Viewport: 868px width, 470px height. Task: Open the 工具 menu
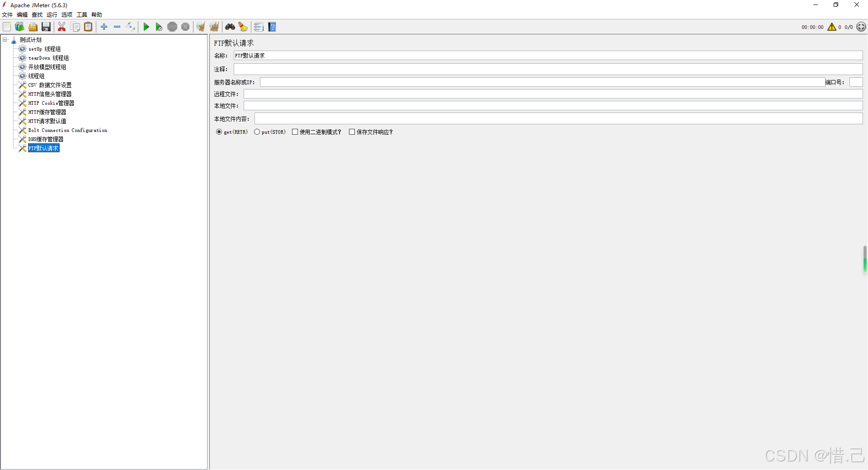click(x=82, y=15)
